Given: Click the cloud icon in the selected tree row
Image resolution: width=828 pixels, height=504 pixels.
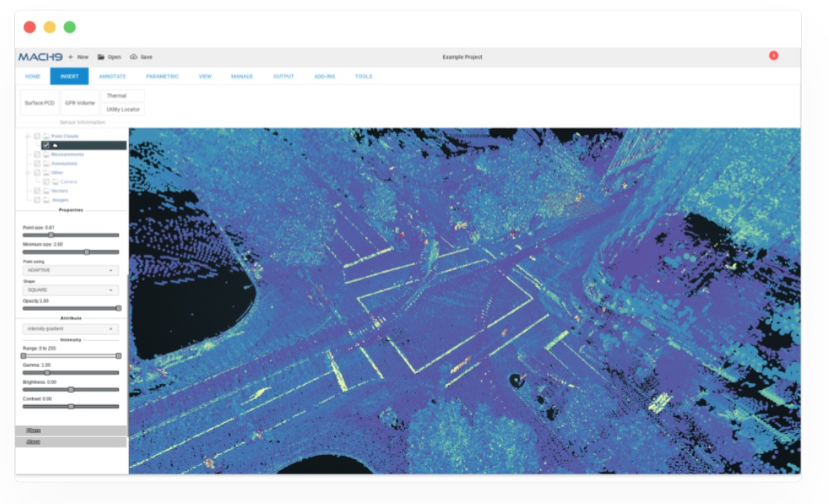Looking at the screenshot, I should 55,145.
